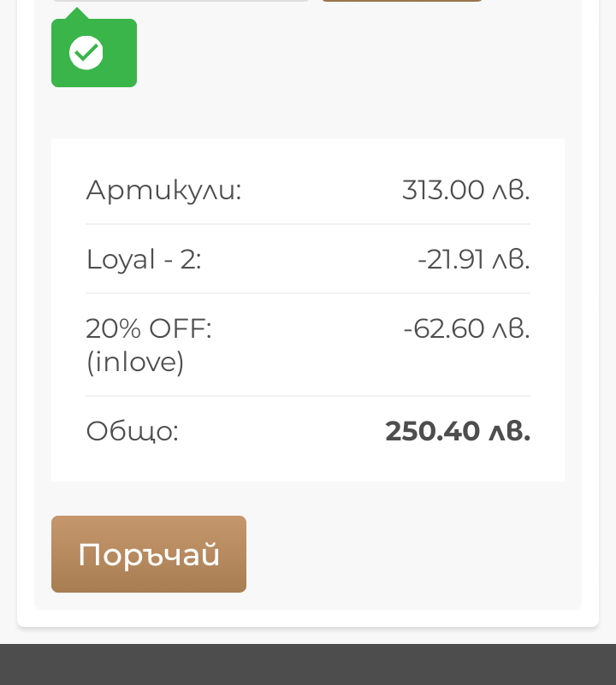Click the Общо total label
Screen dimensions: 616x685
[x=133, y=431]
